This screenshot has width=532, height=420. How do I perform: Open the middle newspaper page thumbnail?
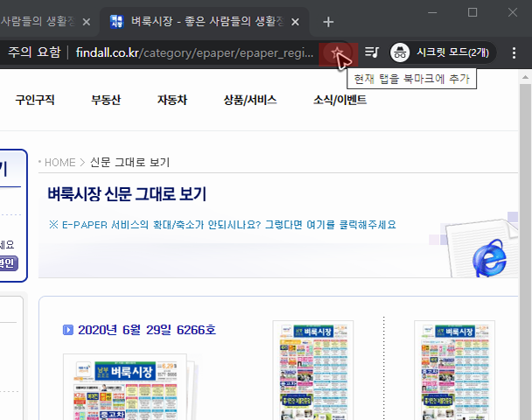click(x=313, y=370)
